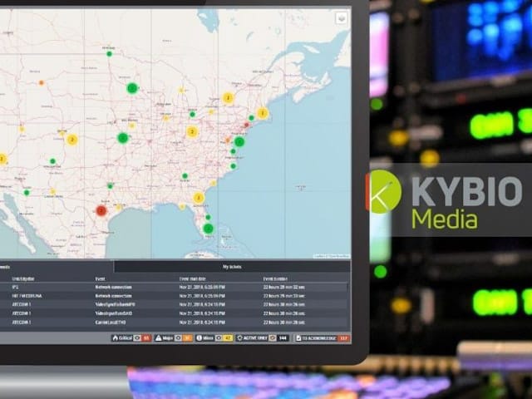Sort by the Event duration column header

[275, 279]
